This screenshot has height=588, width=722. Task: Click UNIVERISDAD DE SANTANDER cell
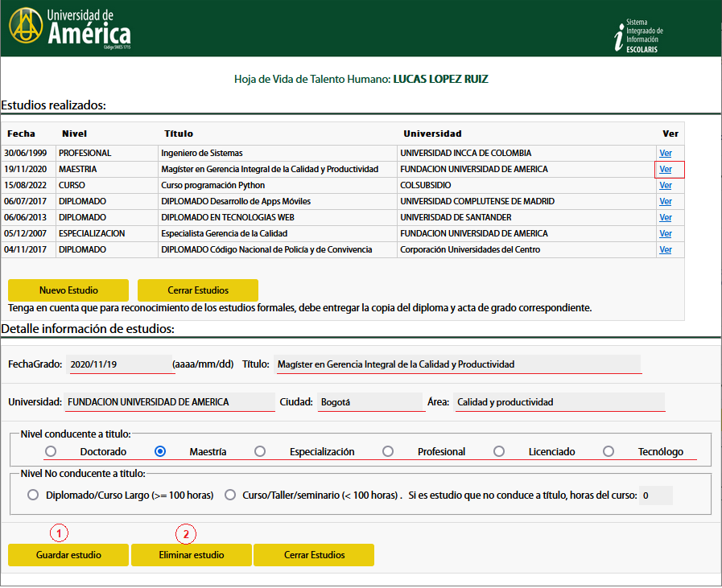tap(526, 218)
